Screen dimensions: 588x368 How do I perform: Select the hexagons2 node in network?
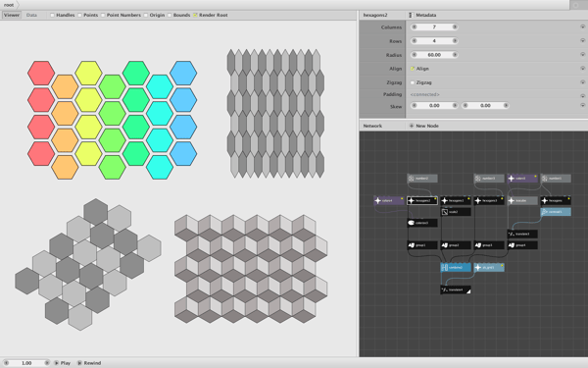(x=422, y=200)
